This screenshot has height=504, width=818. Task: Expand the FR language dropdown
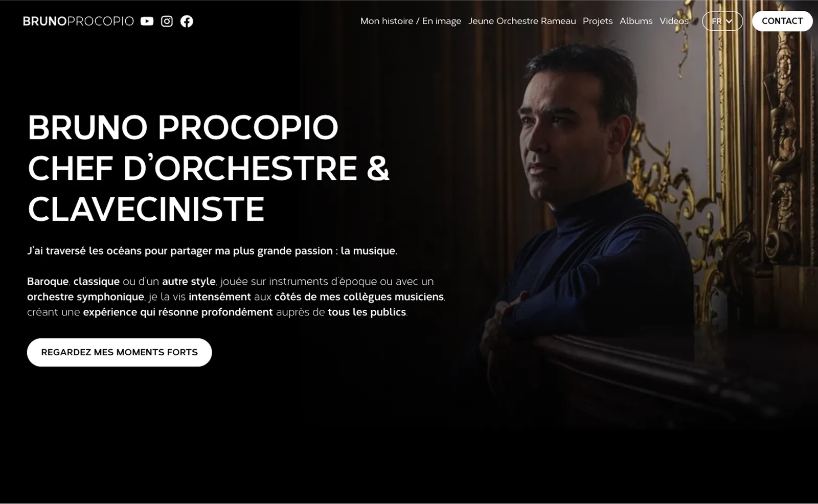(x=722, y=21)
